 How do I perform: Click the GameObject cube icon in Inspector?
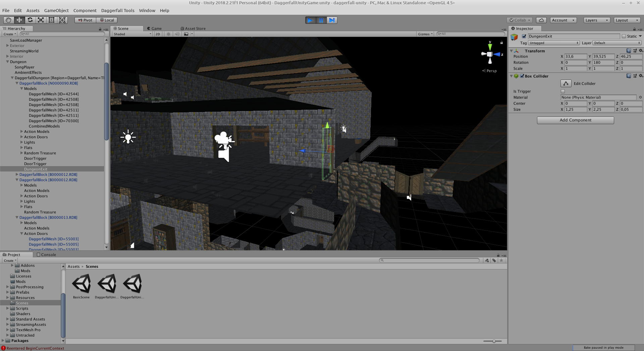coord(514,37)
